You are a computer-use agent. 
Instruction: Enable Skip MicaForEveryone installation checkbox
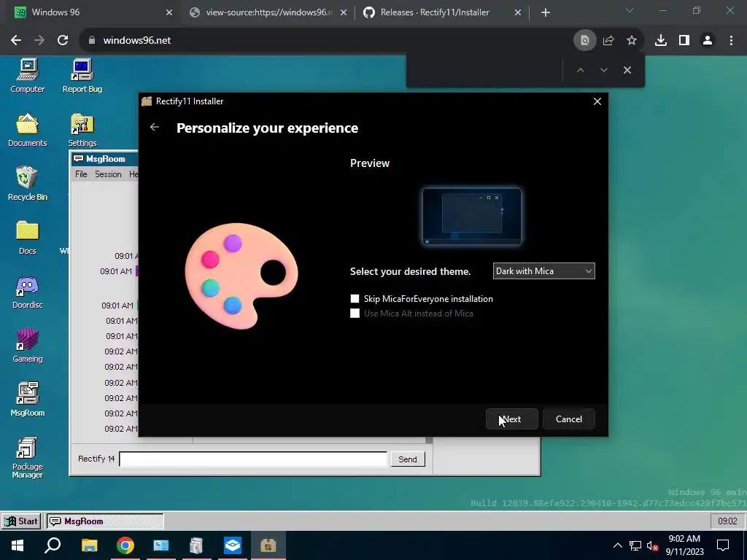(355, 298)
